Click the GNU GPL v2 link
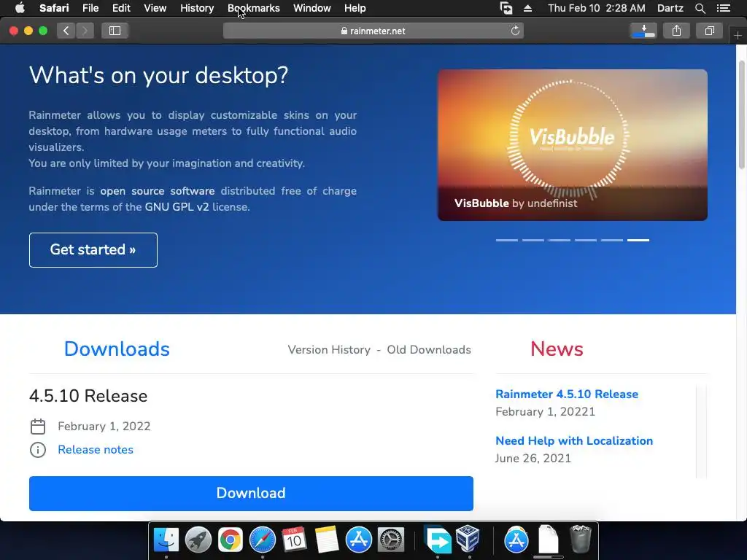The width and height of the screenshot is (747, 560). [177, 207]
